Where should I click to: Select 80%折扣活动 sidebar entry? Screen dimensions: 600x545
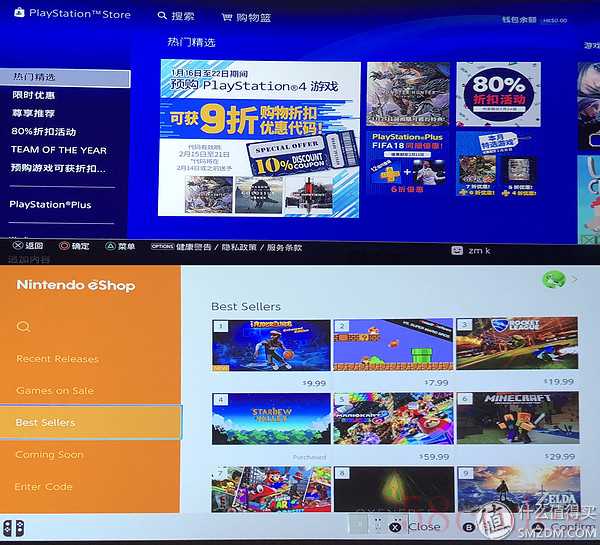[x=43, y=132]
